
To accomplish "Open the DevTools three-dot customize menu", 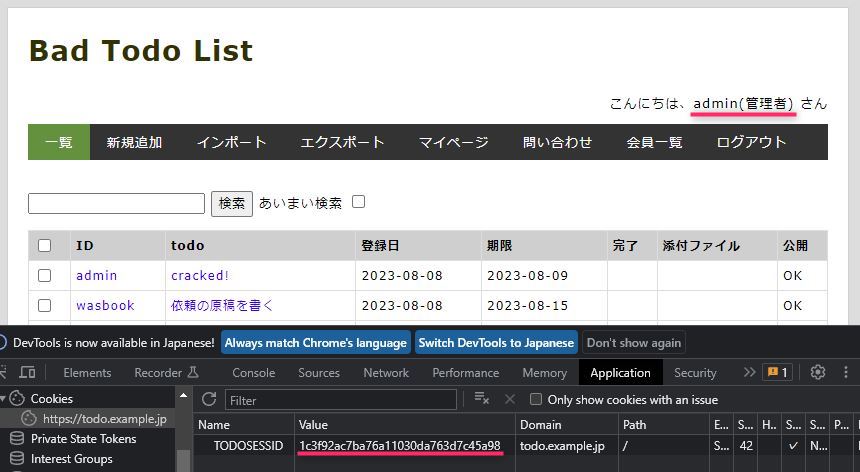I will coord(846,373).
